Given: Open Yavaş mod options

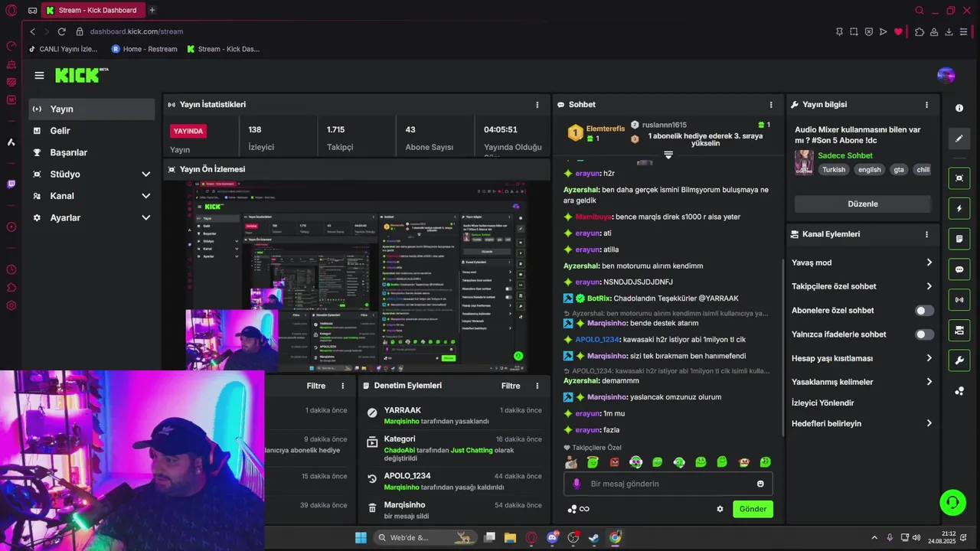Looking at the screenshot, I should pos(862,262).
